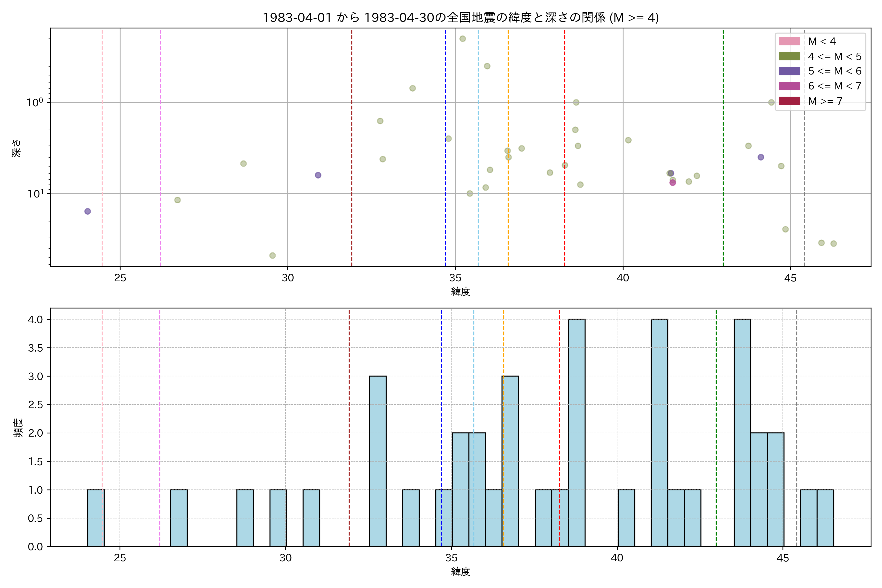Click the purple scatter point near latitude 44

tap(760, 157)
